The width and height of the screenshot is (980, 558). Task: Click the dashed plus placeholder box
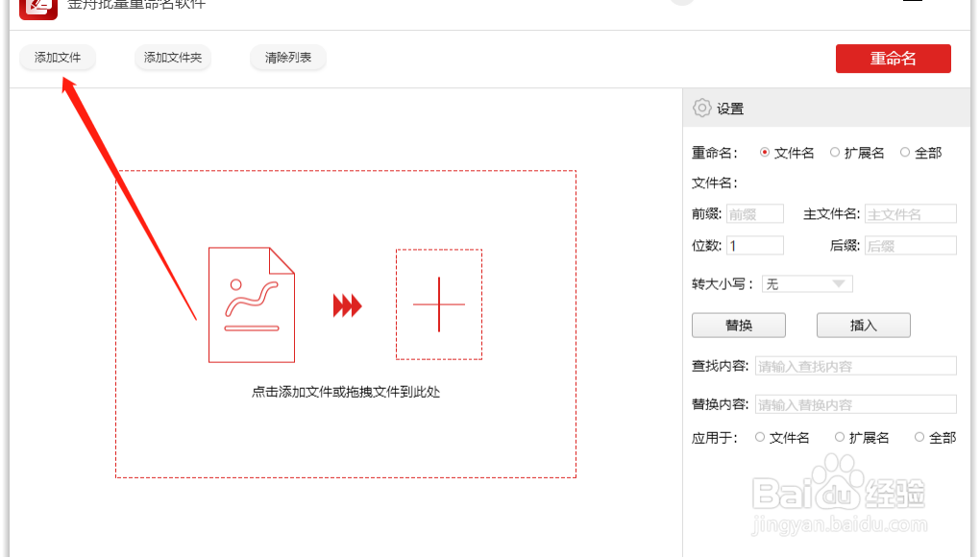point(439,305)
